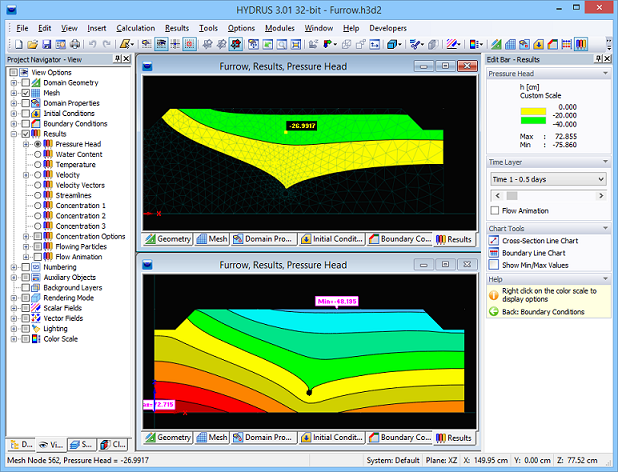The image size is (618, 472).
Task: Click the striped pencil line-style icon
Action: click(452, 44)
